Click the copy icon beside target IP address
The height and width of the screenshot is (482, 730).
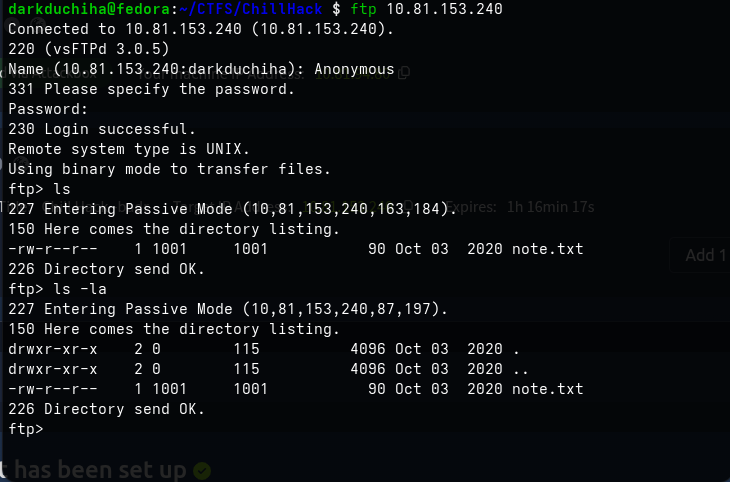[x=408, y=205]
